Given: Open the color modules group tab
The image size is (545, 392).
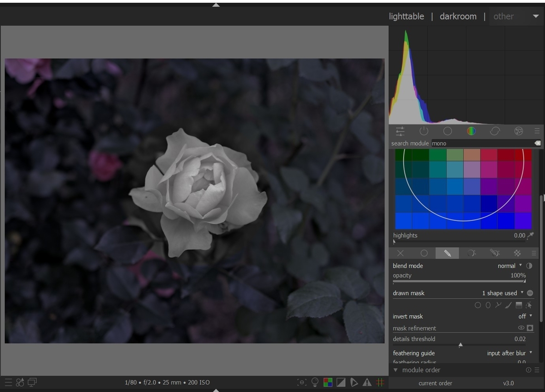Looking at the screenshot, I should click(471, 131).
